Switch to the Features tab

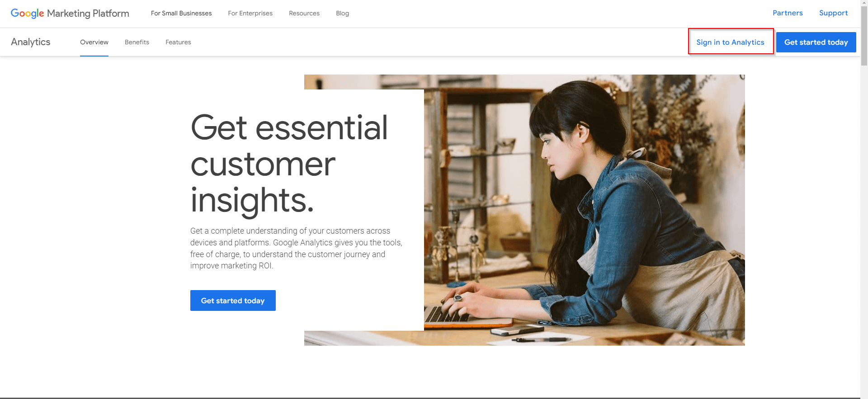coord(178,42)
